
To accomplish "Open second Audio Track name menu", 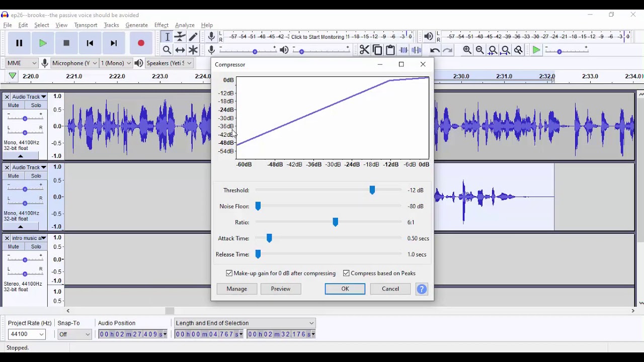I will (x=29, y=167).
